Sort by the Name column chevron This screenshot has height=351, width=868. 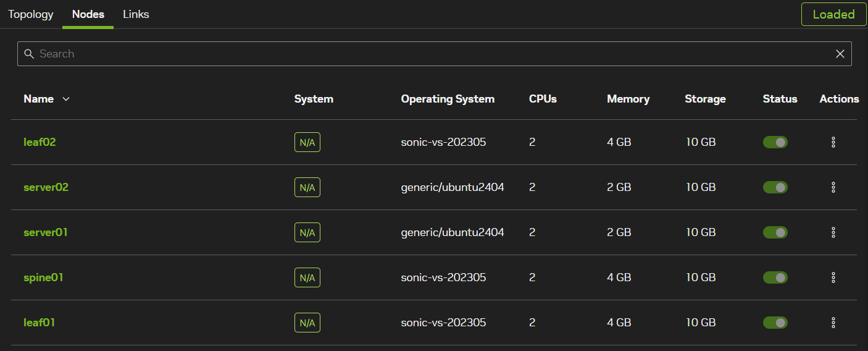(66, 99)
